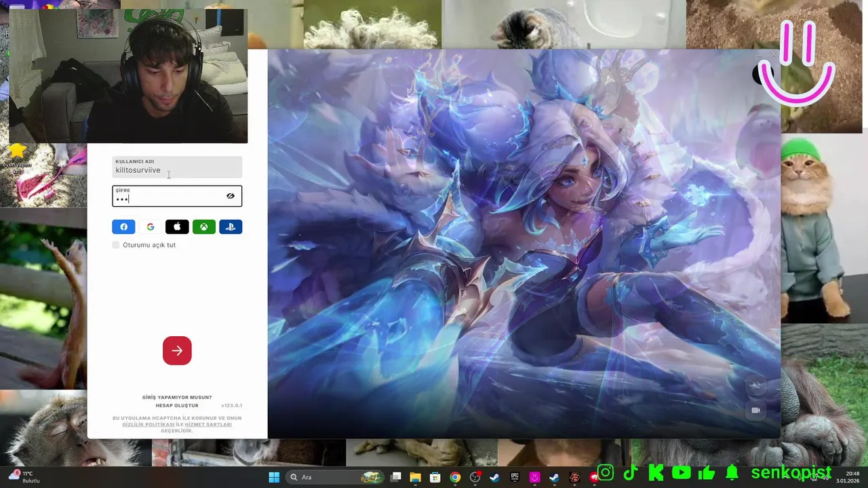
Task: Focus the Şifre password field
Action: coord(177,196)
